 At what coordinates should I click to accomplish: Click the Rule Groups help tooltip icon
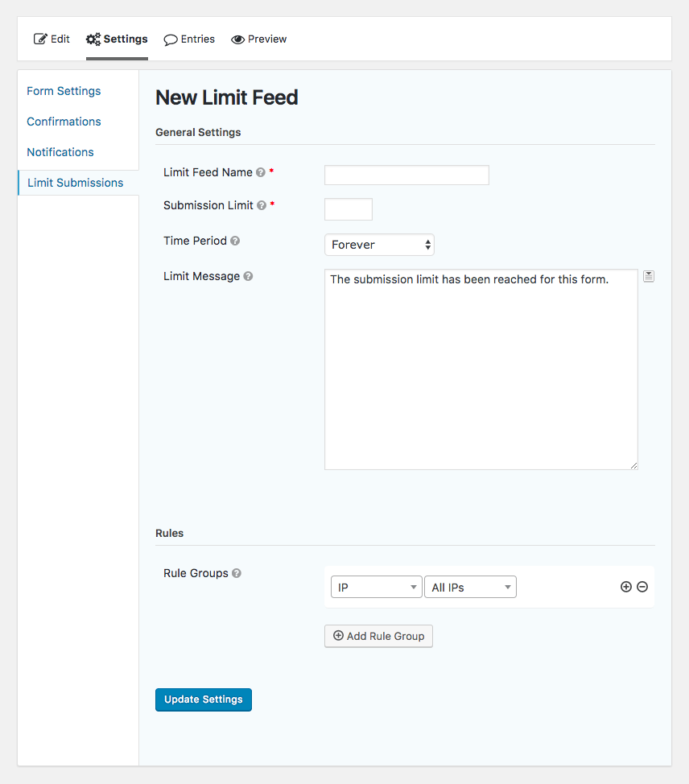[237, 573]
